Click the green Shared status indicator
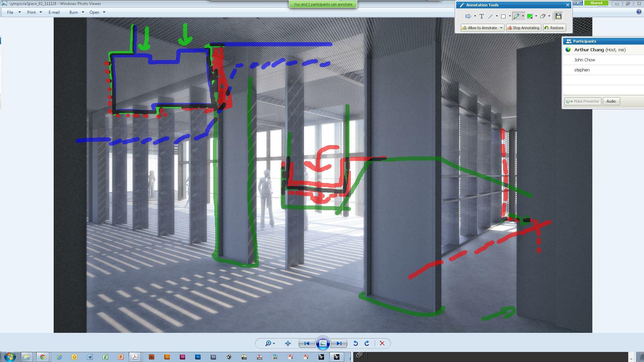 coord(596,3)
